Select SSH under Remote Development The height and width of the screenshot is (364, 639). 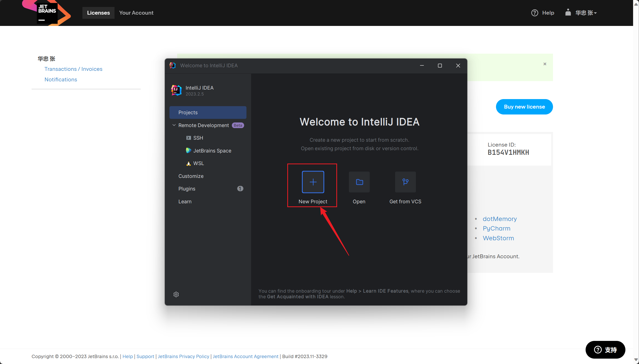coord(198,138)
